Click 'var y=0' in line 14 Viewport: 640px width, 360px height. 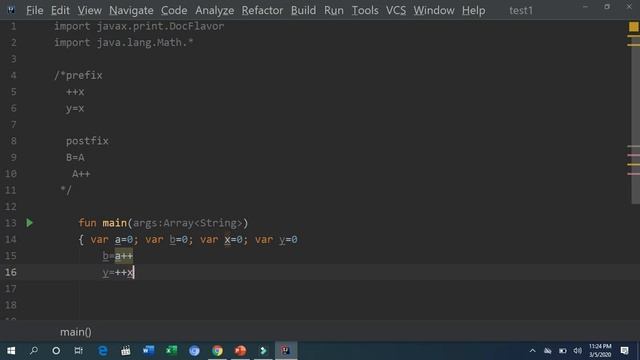[x=276, y=239]
